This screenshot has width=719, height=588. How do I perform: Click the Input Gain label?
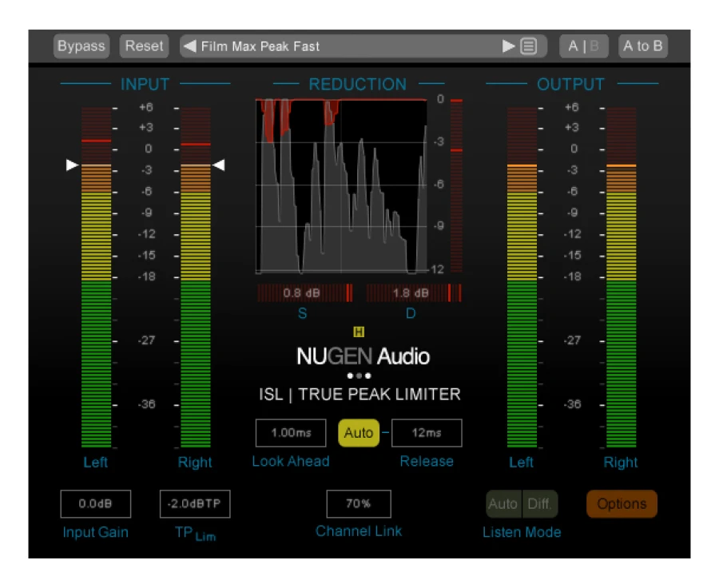point(95,532)
